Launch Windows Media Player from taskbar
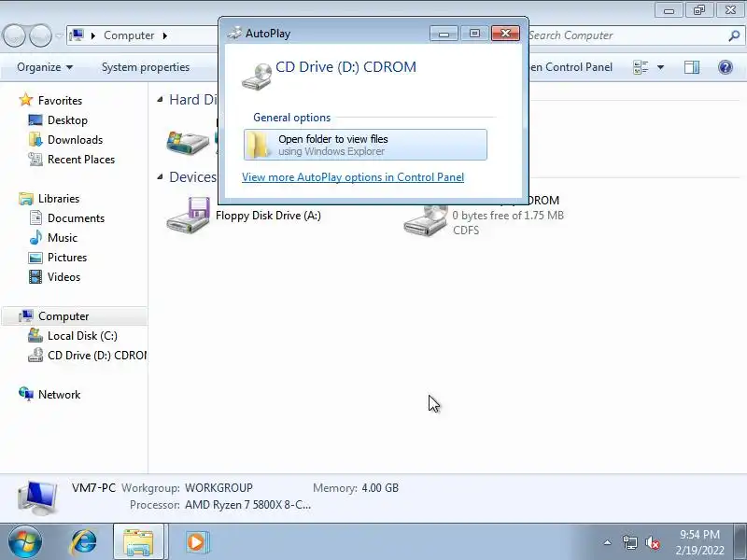Viewport: 747px width, 560px height. (196, 542)
